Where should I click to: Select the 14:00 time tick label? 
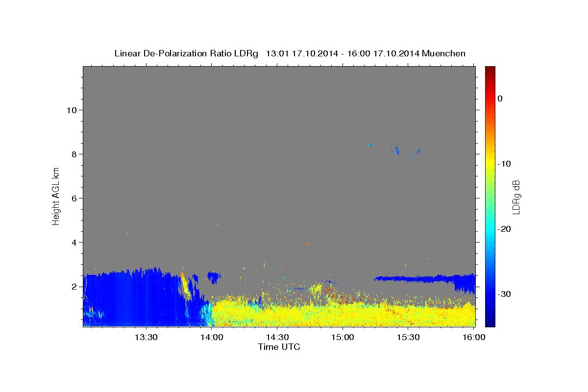[x=212, y=337]
